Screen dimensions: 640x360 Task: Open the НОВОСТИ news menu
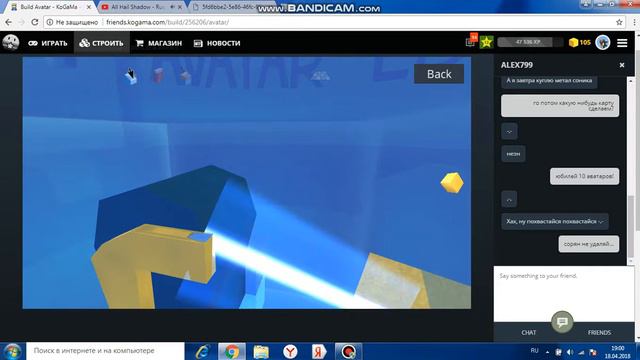[x=217, y=43]
